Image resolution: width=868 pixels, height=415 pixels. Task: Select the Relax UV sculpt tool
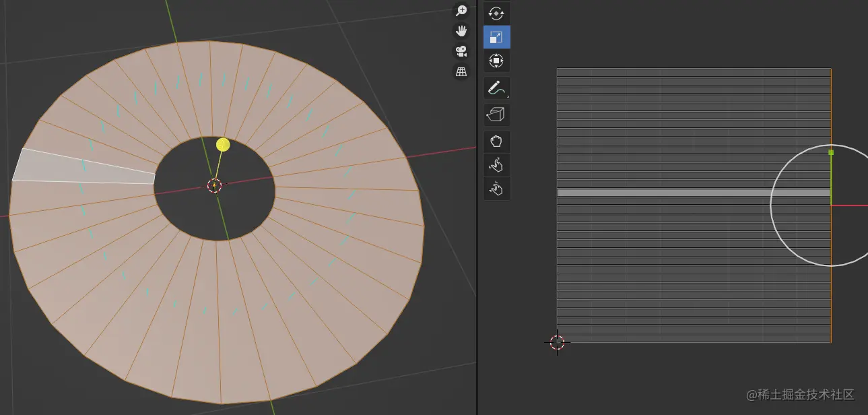tap(496, 165)
